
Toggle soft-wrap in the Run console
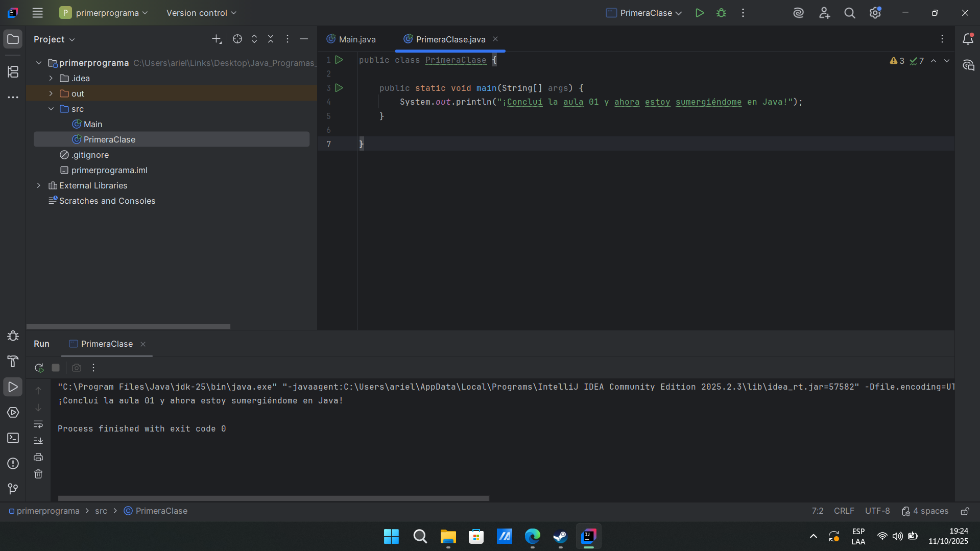[x=38, y=424]
